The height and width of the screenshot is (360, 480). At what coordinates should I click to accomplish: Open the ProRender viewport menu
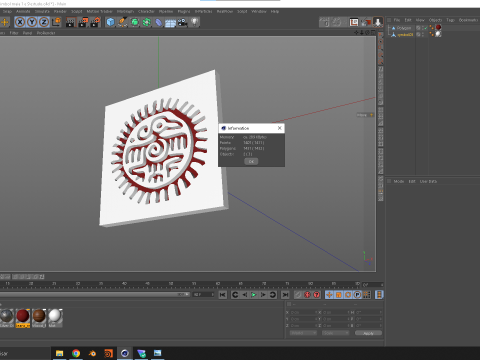pos(46,33)
